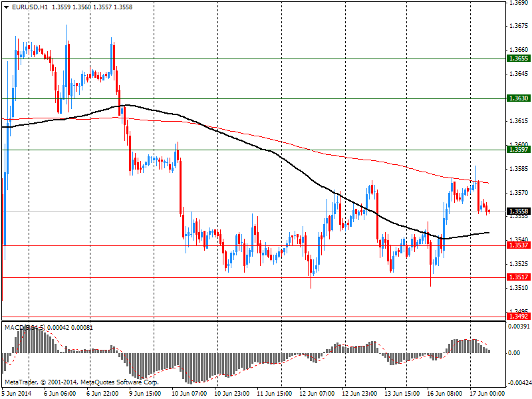532x399 pixels.
Task: Click the -0.00424 value on the MACD scale
Action: pyautogui.click(x=519, y=383)
